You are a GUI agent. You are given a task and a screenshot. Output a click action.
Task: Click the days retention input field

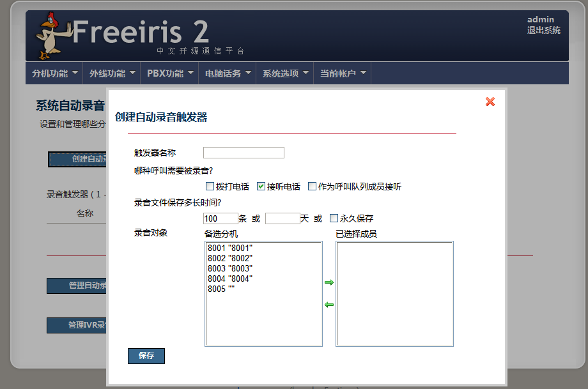point(282,218)
